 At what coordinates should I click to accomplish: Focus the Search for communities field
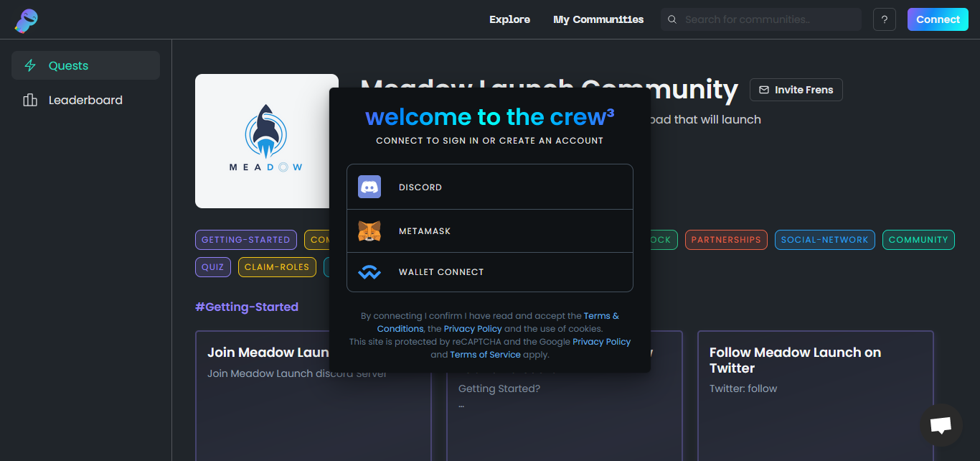pos(768,19)
